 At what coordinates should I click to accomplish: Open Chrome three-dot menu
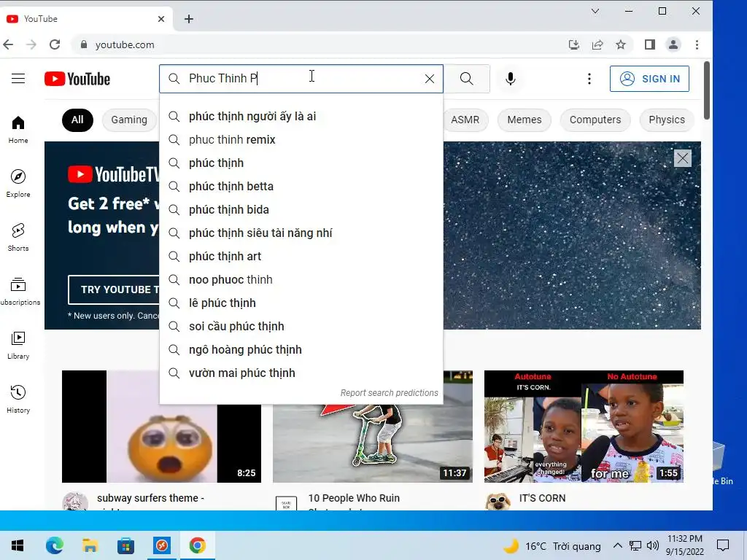[x=697, y=44]
